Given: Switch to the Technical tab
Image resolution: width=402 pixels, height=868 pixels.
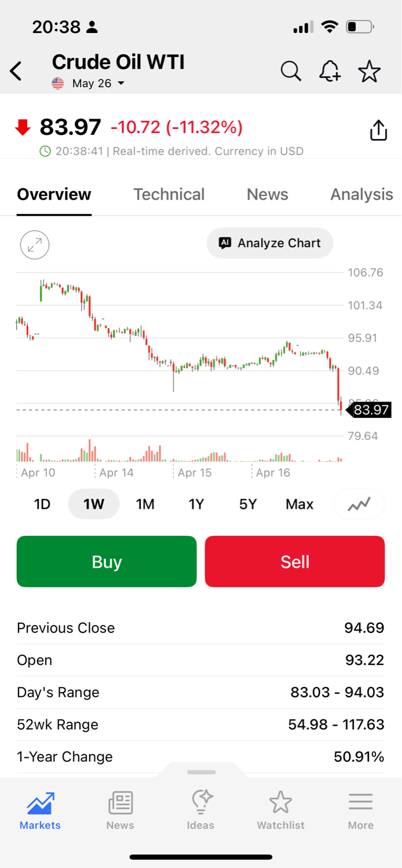Looking at the screenshot, I should tap(169, 194).
